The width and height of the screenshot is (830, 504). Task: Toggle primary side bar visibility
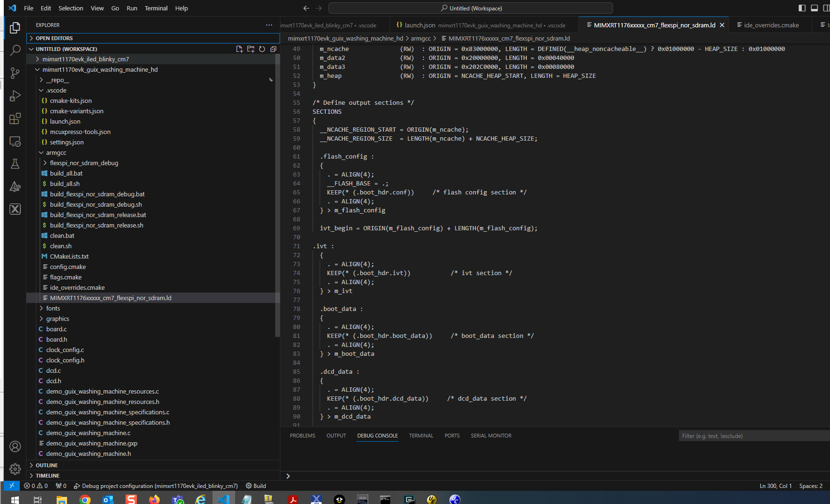pos(802,8)
